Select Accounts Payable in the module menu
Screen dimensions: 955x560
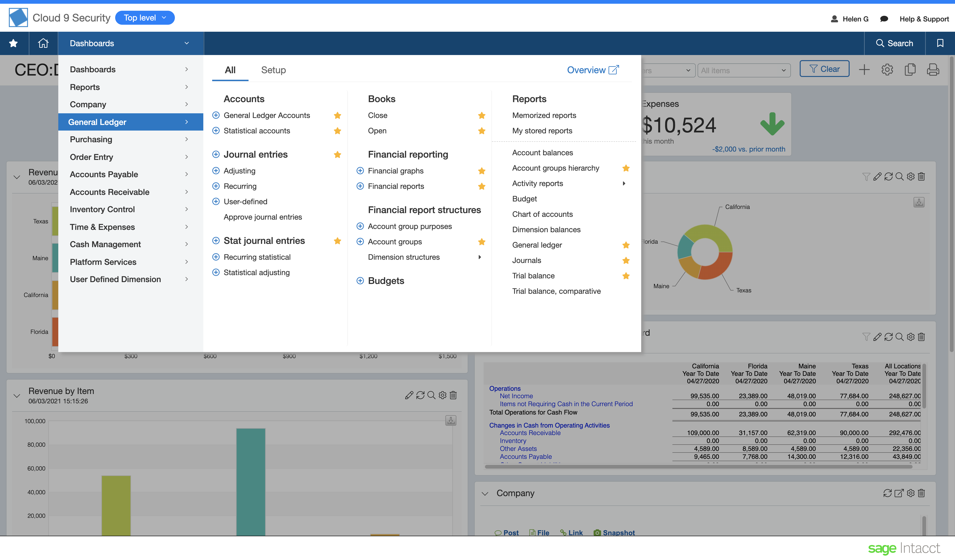click(x=104, y=174)
